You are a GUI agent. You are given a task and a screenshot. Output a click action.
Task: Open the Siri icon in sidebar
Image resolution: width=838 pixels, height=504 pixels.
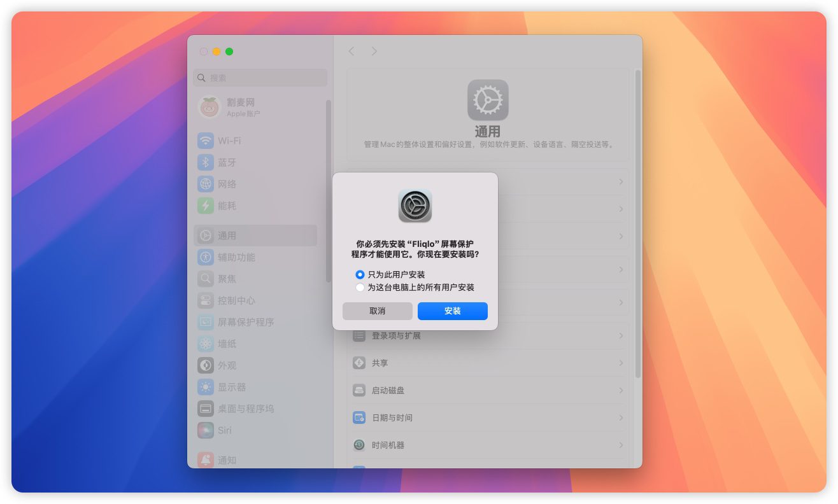pyautogui.click(x=205, y=430)
